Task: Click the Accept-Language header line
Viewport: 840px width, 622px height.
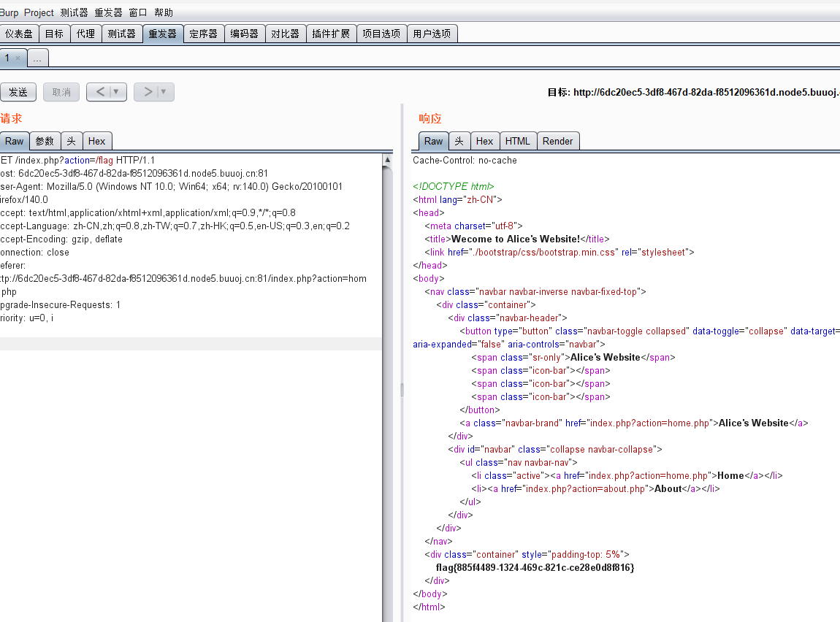Action: click(175, 226)
